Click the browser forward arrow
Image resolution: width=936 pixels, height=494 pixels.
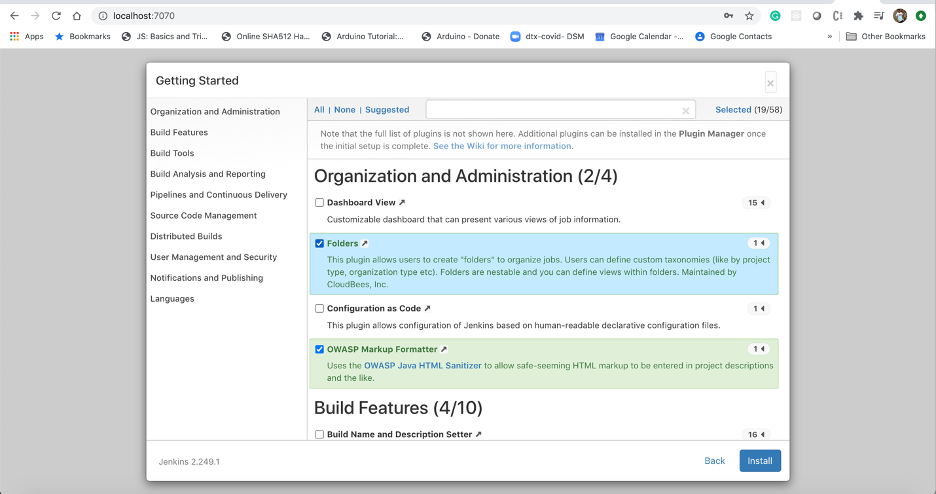tap(35, 16)
